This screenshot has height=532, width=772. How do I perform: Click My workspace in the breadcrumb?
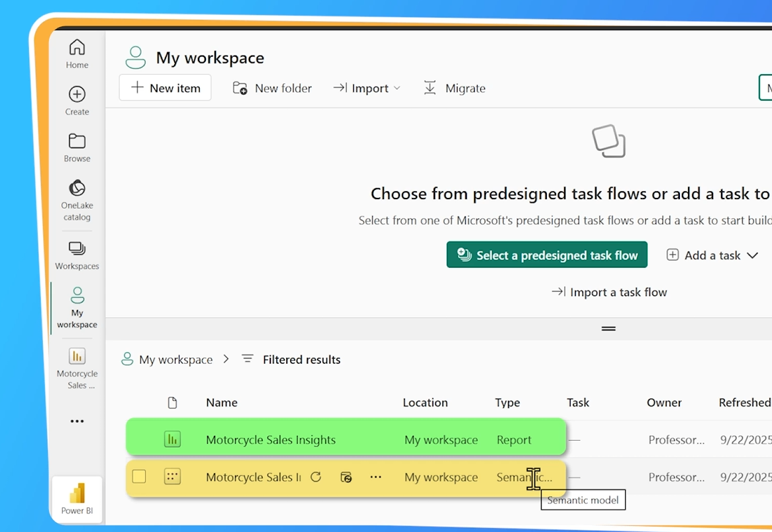(175, 359)
